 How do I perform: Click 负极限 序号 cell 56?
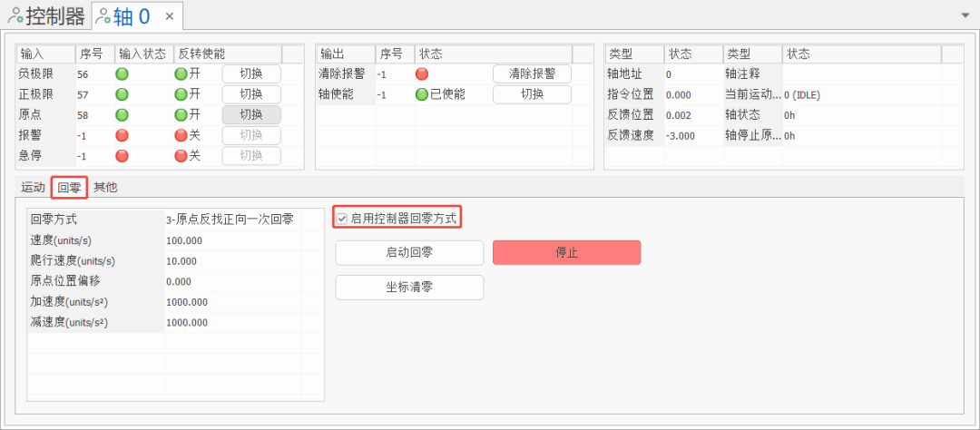(93, 74)
